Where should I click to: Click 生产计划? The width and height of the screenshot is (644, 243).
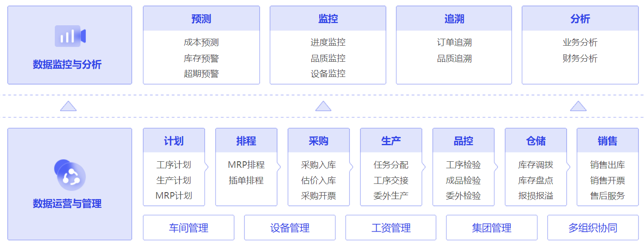coord(174,180)
